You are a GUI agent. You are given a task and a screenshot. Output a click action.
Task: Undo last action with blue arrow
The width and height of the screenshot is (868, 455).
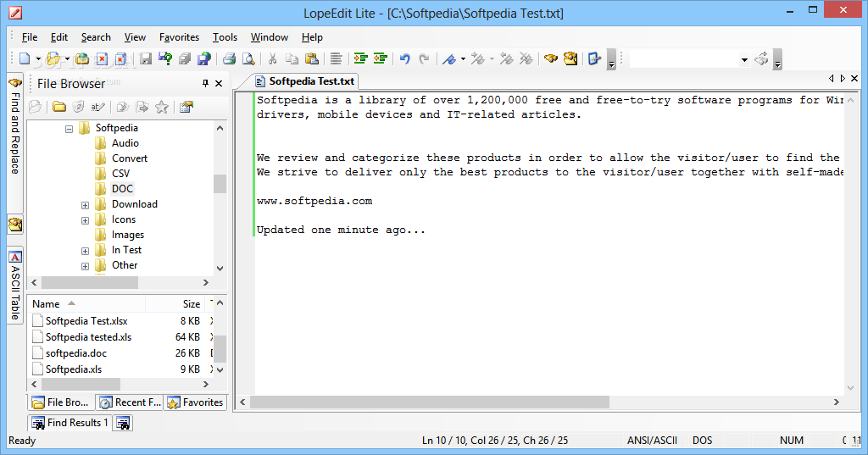[x=404, y=58]
